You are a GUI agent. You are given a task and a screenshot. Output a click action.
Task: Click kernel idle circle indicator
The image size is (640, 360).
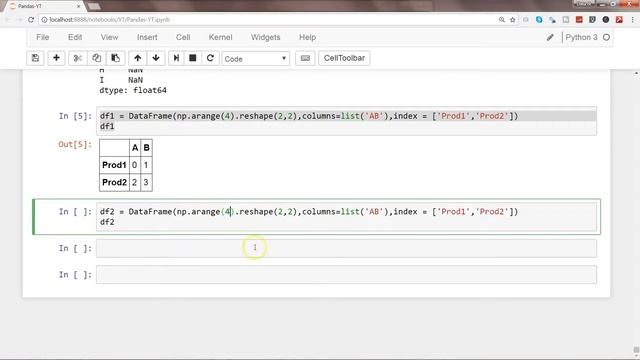pyautogui.click(x=607, y=37)
